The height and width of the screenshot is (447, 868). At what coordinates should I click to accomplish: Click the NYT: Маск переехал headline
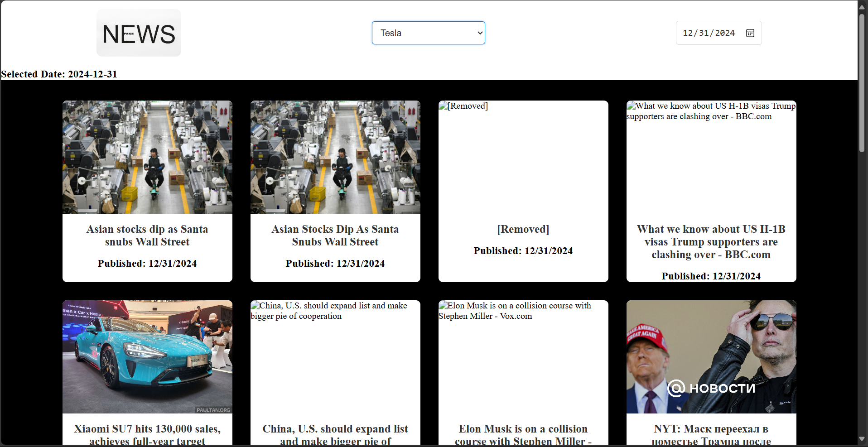(711, 435)
